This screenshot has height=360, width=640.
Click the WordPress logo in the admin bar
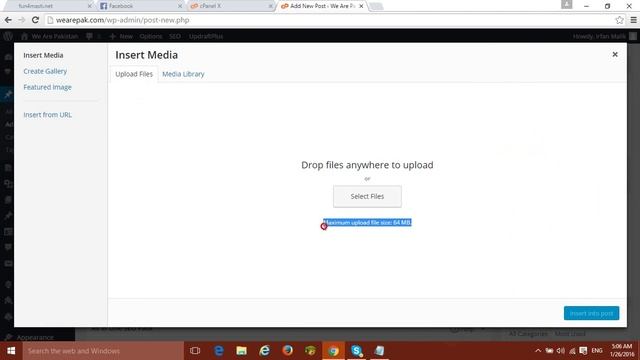point(8,36)
